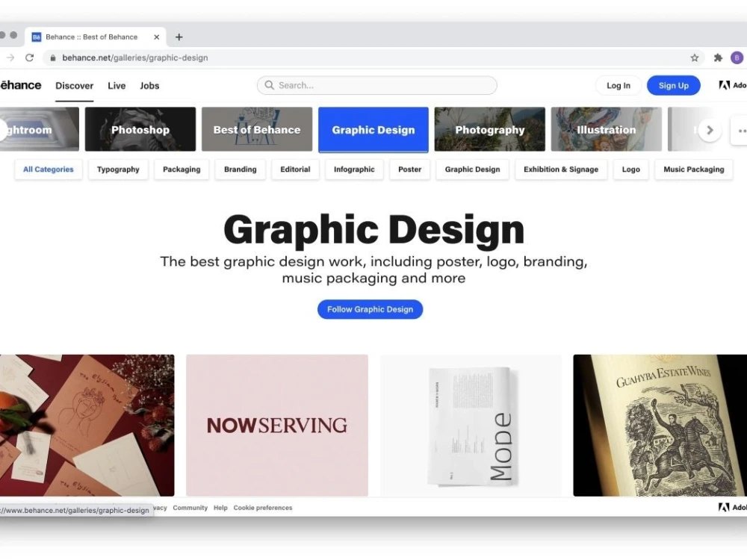Select the Photoshop gallery tile
Screen dimensions: 747x560
140,129
